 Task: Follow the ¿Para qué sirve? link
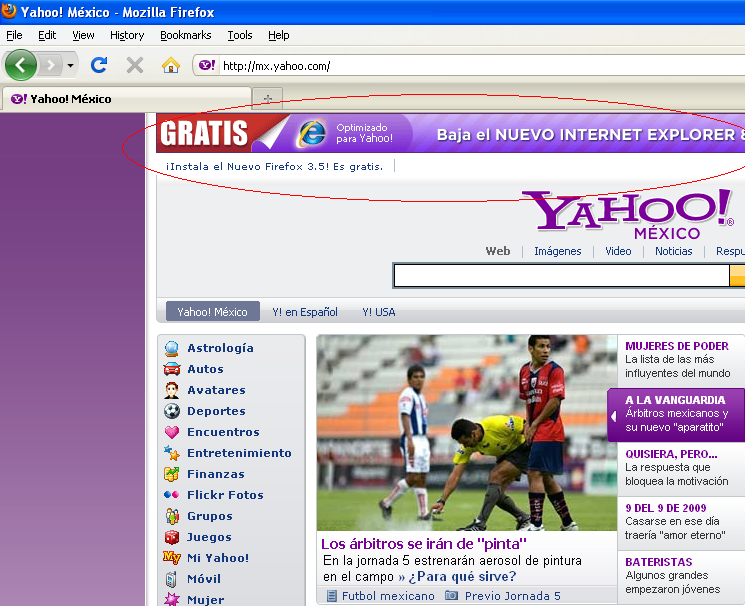[x=462, y=577]
